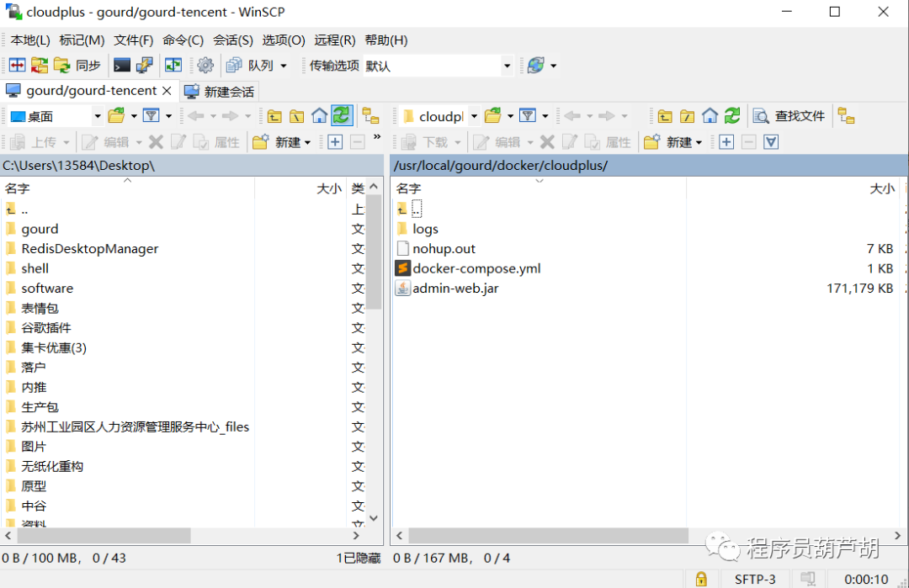Open the 命令(C) menu
909x588 pixels.
pyautogui.click(x=183, y=40)
